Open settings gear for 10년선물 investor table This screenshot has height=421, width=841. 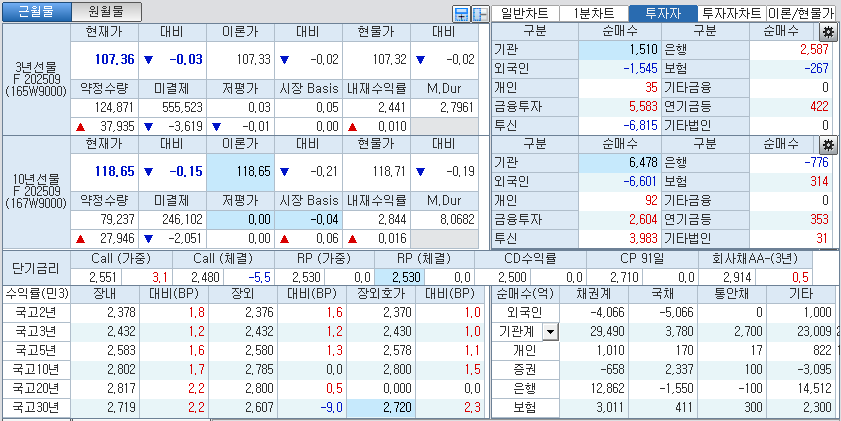tap(828, 144)
